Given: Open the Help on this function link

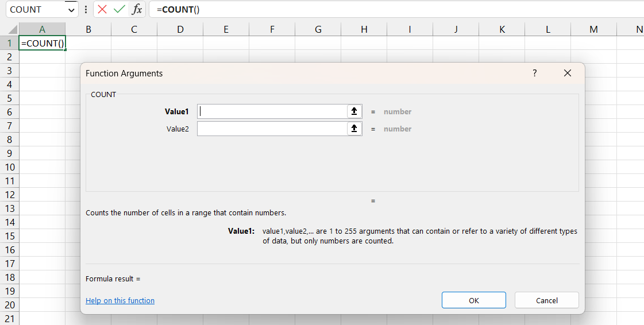Looking at the screenshot, I should [120, 300].
